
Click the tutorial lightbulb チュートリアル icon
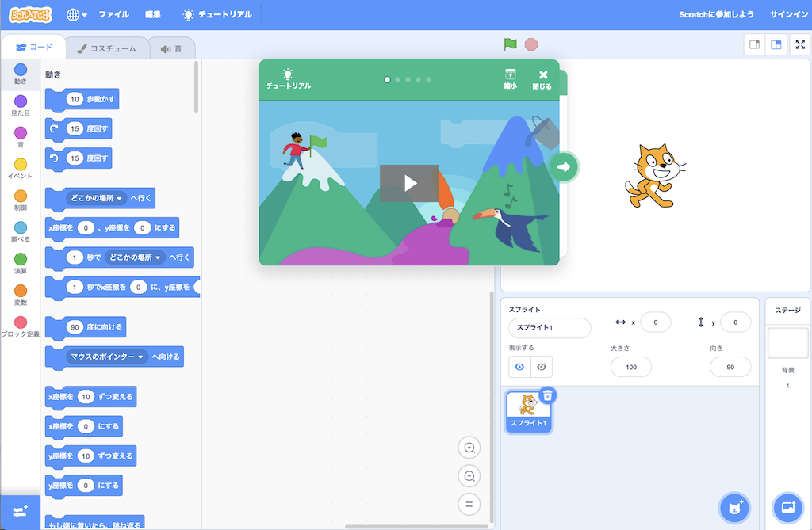[289, 79]
